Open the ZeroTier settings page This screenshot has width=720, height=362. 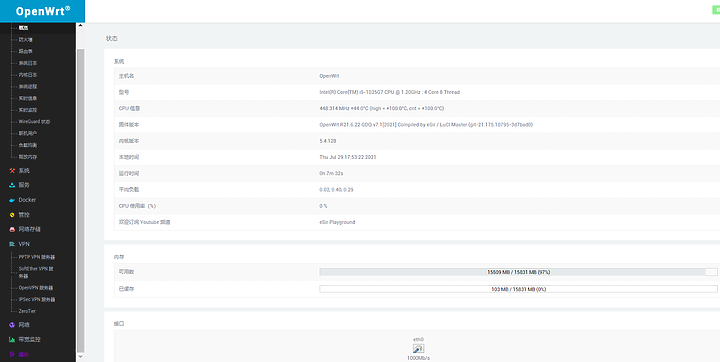27,311
